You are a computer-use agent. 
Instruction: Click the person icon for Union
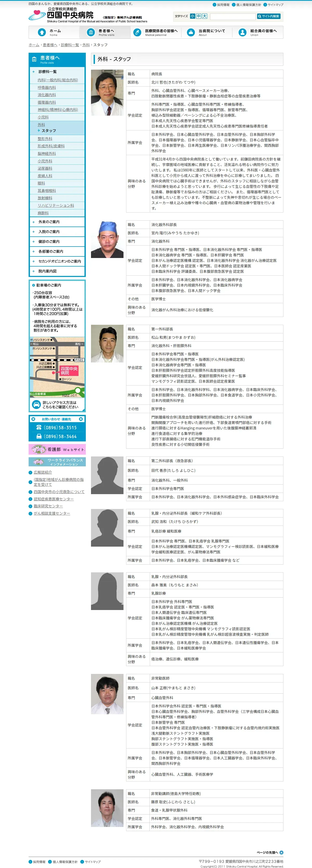tap(242, 32)
